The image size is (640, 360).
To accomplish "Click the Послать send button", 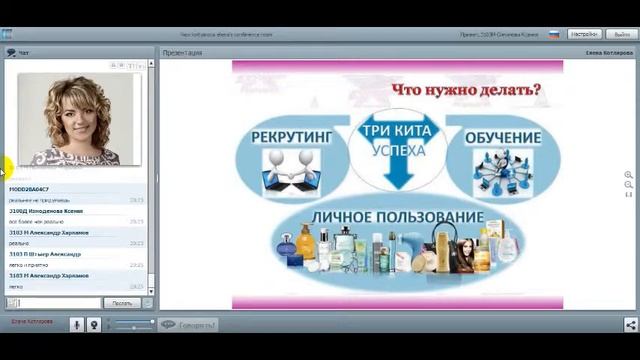I will pyautogui.click(x=122, y=303).
